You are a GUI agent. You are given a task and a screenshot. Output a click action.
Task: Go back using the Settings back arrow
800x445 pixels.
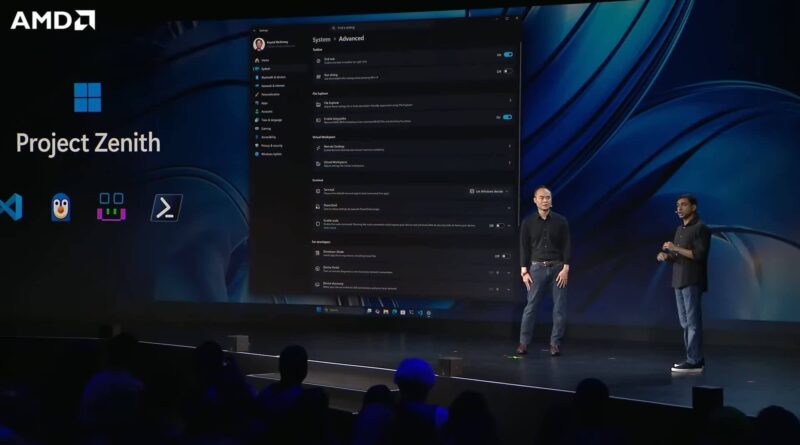click(255, 31)
